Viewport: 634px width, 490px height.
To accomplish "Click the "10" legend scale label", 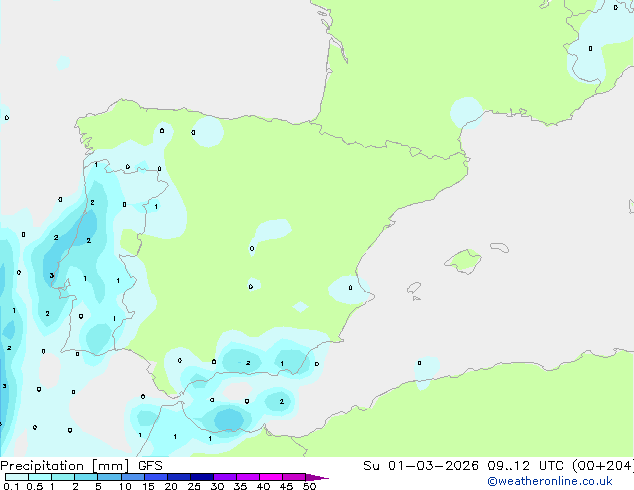I will (x=125, y=486).
